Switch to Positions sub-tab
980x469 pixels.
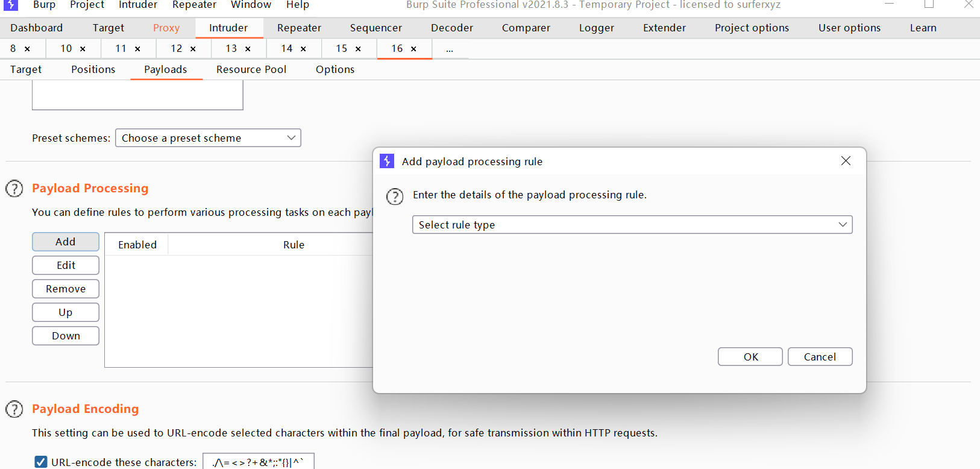[93, 69]
